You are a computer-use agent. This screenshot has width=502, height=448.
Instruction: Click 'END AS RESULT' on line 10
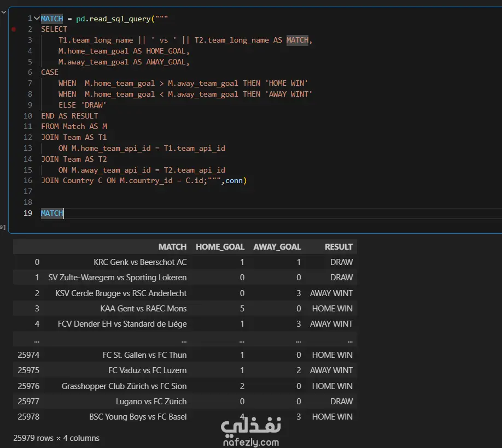tap(69, 116)
